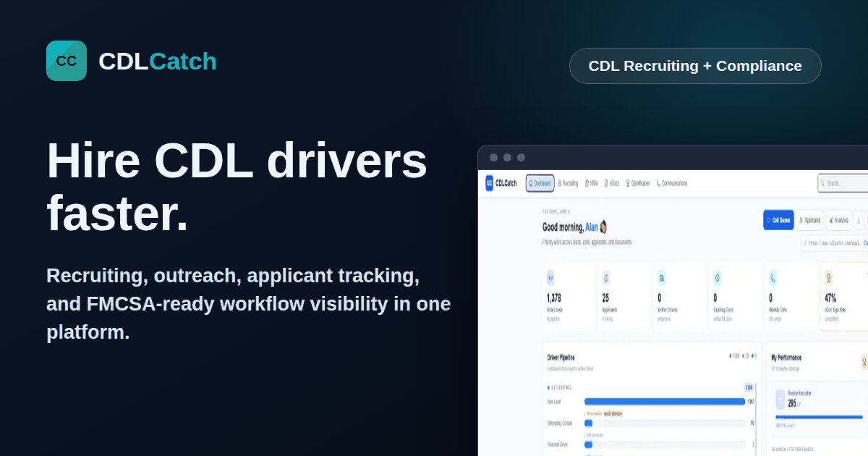Click the Hire CDL drivers faster headline
The width and height of the screenshot is (868, 456).
(x=237, y=187)
